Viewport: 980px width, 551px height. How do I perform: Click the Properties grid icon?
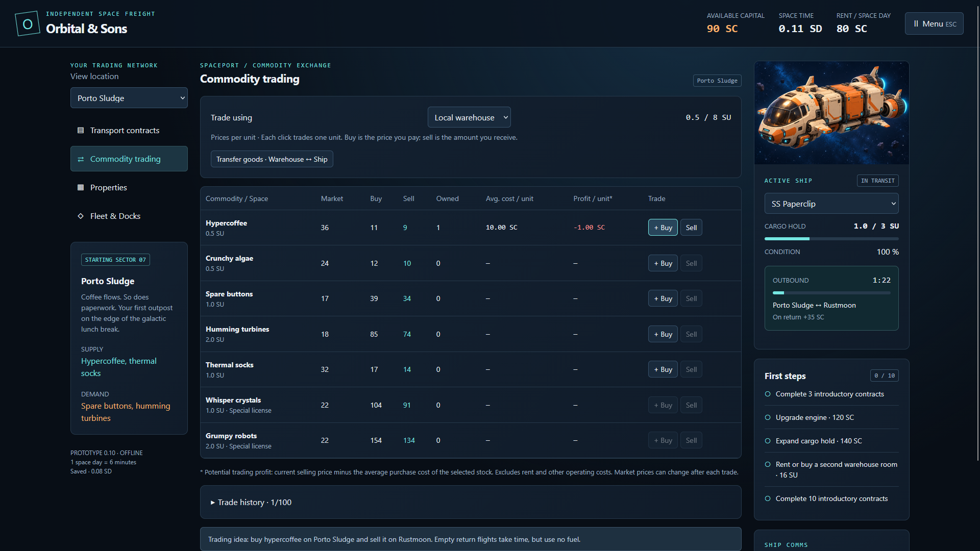(x=81, y=188)
